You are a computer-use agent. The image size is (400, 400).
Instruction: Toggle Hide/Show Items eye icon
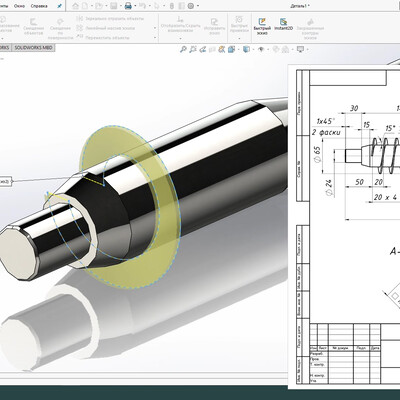(261, 49)
